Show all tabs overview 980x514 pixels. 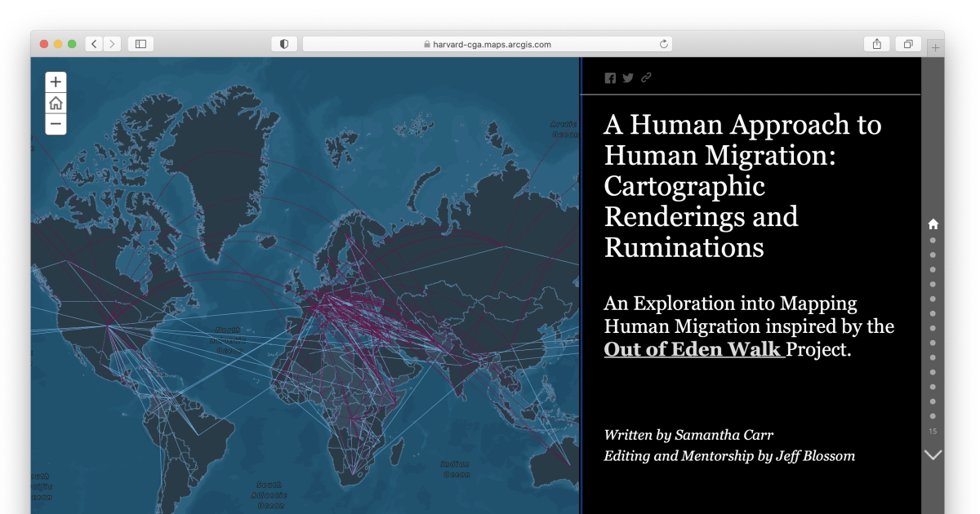[908, 44]
